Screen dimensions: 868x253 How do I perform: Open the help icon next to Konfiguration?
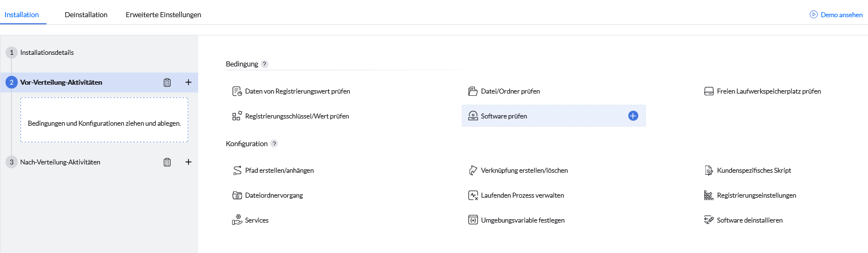274,144
